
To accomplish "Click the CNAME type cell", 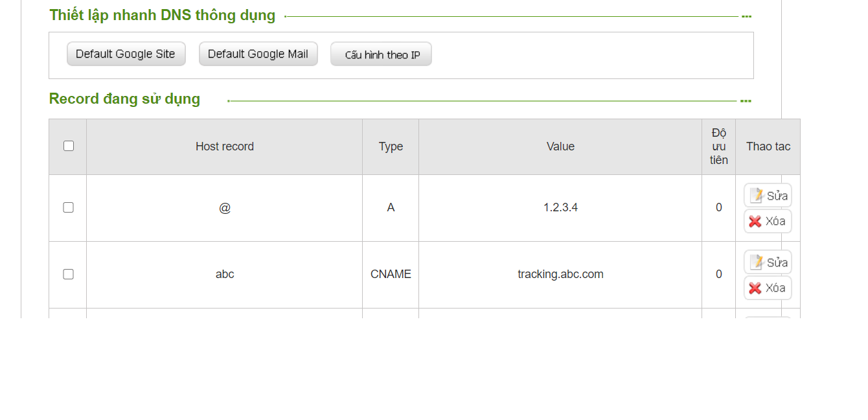I will click(x=391, y=274).
